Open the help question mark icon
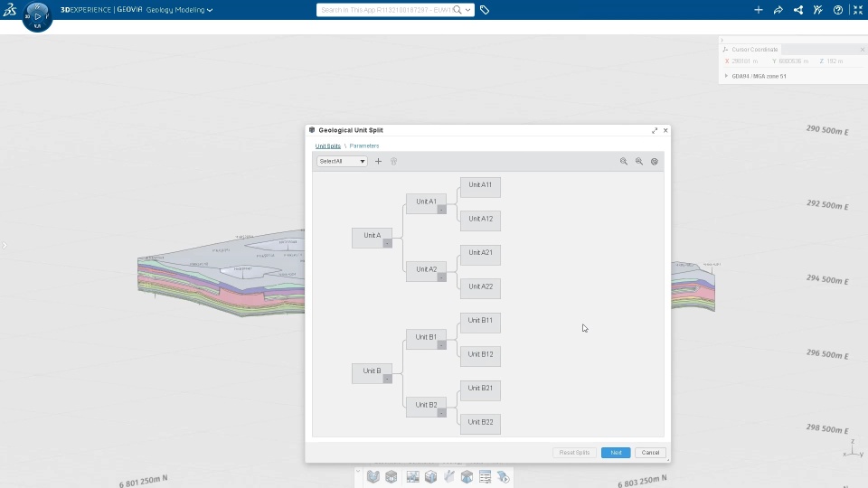 [838, 10]
